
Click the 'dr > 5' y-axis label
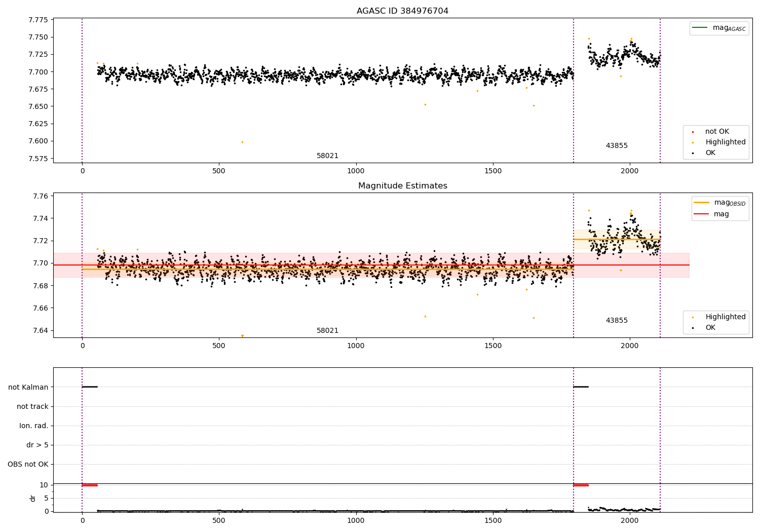pyautogui.click(x=37, y=445)
